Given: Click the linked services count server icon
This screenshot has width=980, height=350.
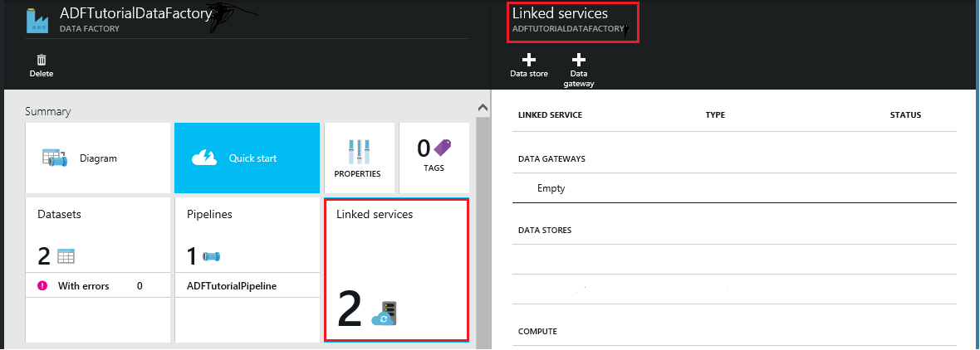Looking at the screenshot, I should tap(385, 314).
